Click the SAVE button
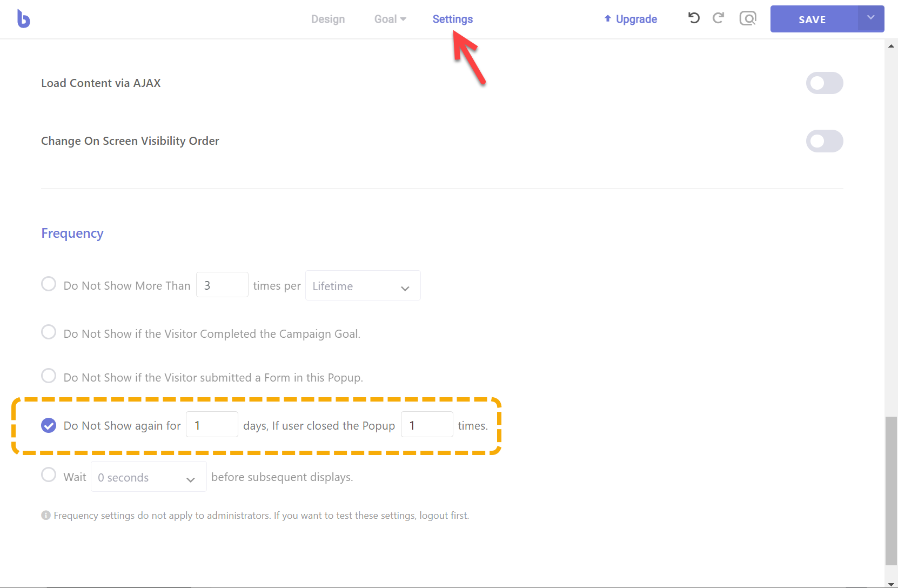898x588 pixels. pos(814,19)
